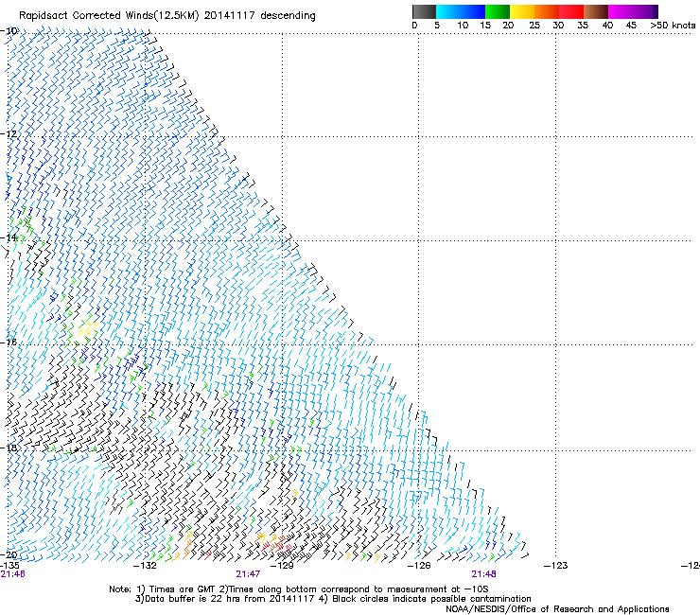Click the magenta 40-45 knots legend color

[x=621, y=11]
